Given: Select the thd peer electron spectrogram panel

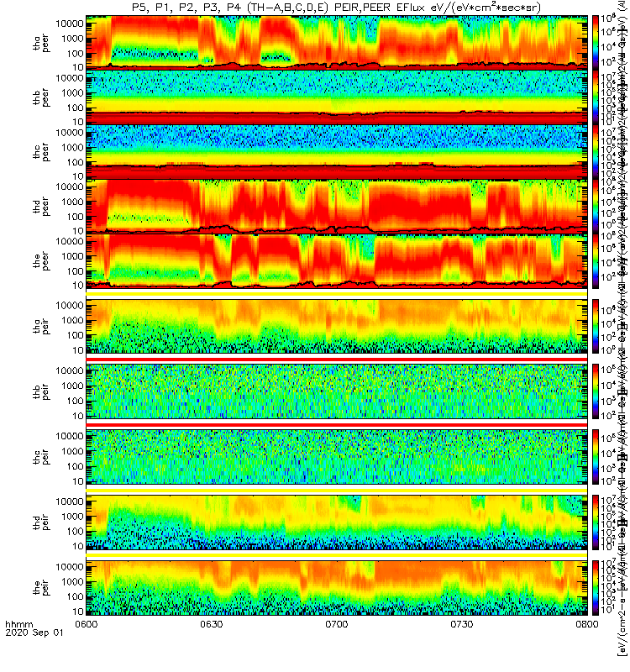Looking at the screenshot, I should click(337, 206).
